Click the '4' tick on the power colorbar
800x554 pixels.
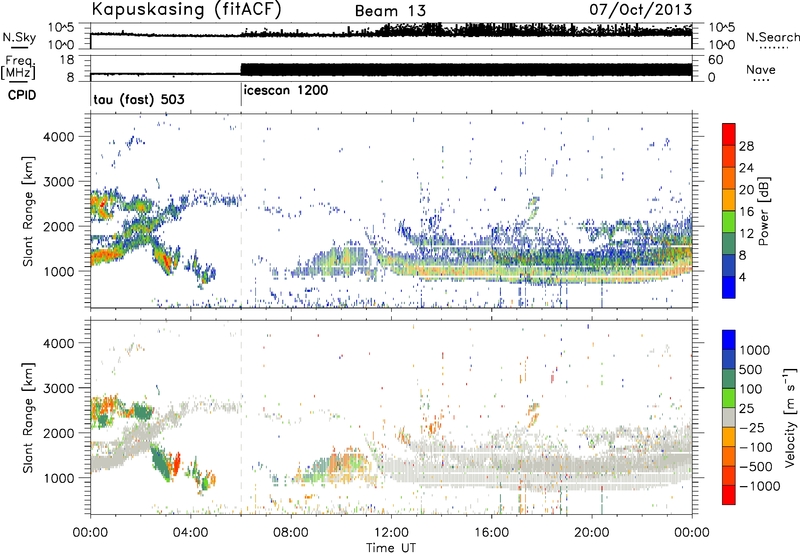click(x=742, y=277)
